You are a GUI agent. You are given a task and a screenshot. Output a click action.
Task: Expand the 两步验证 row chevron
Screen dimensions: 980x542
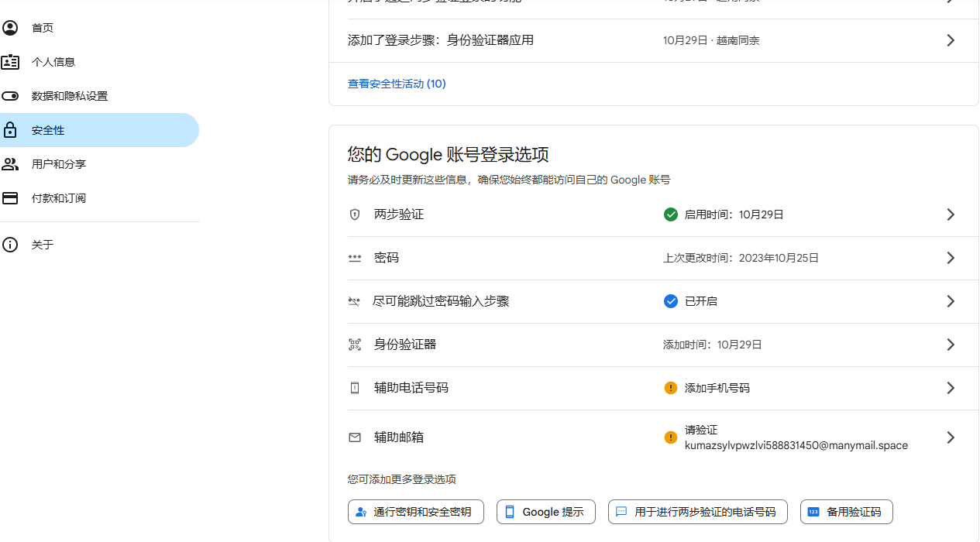click(x=951, y=214)
